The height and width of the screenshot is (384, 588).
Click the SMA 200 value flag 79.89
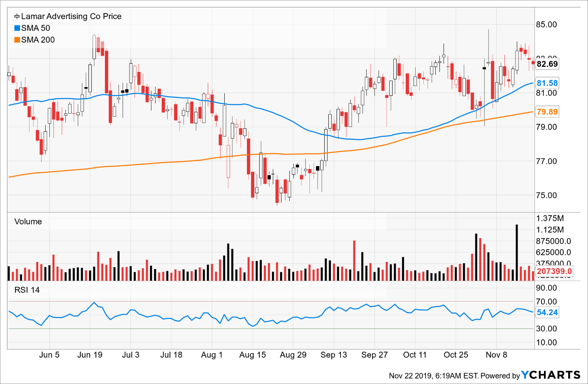point(547,112)
